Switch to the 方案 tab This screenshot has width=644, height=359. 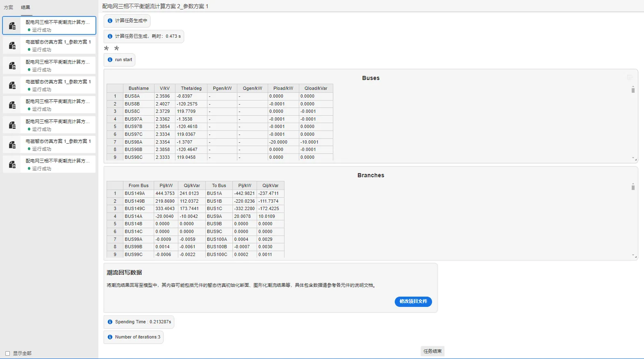(9, 7)
